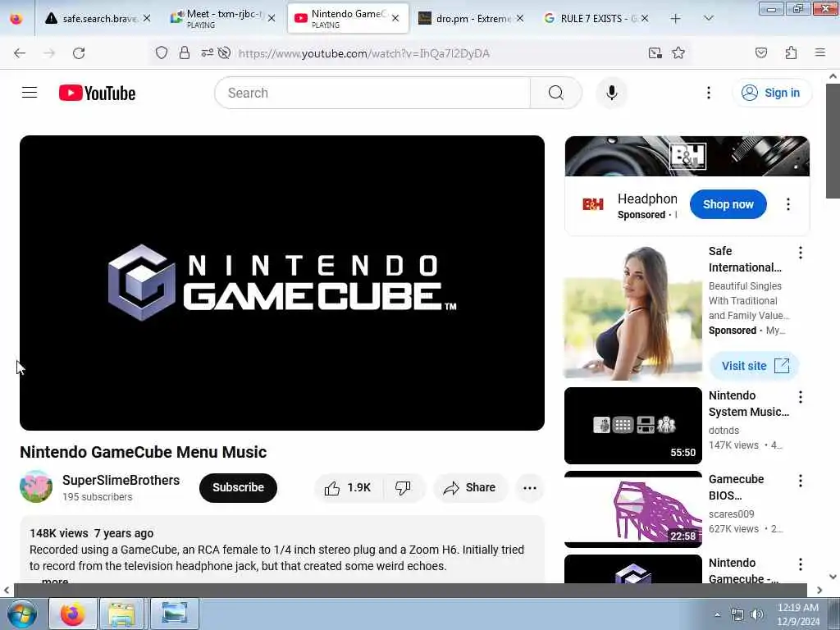Open Firefox from the taskbar
840x630 pixels.
[73, 614]
